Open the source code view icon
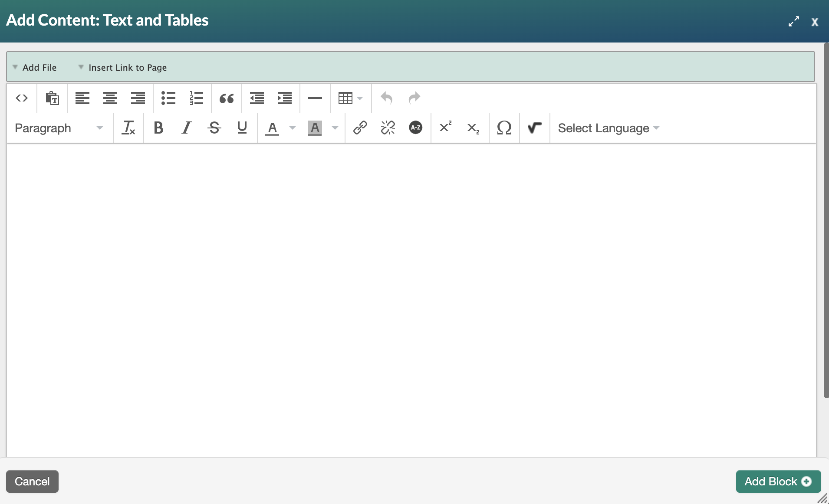Image resolution: width=829 pixels, height=504 pixels. point(22,98)
